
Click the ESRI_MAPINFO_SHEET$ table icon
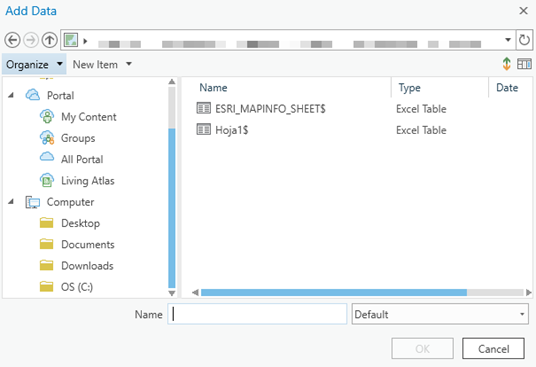tap(204, 108)
